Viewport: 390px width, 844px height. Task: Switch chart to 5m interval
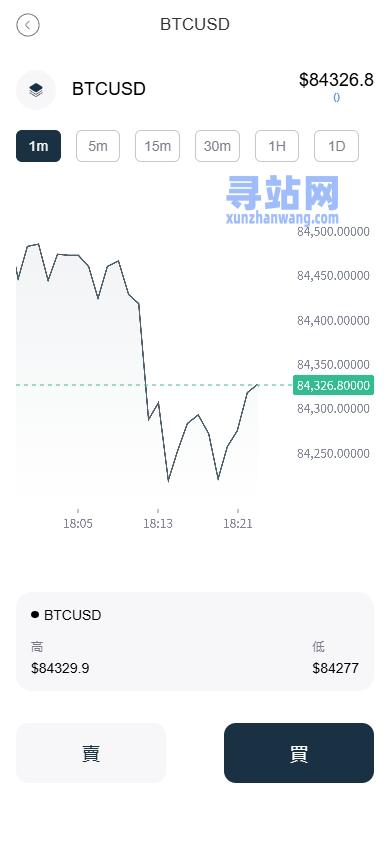click(98, 146)
